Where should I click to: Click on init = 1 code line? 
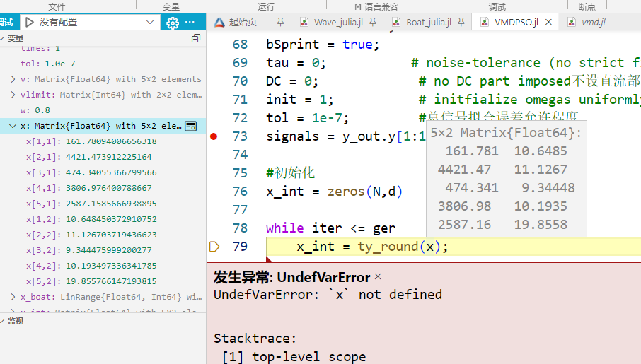300,100
